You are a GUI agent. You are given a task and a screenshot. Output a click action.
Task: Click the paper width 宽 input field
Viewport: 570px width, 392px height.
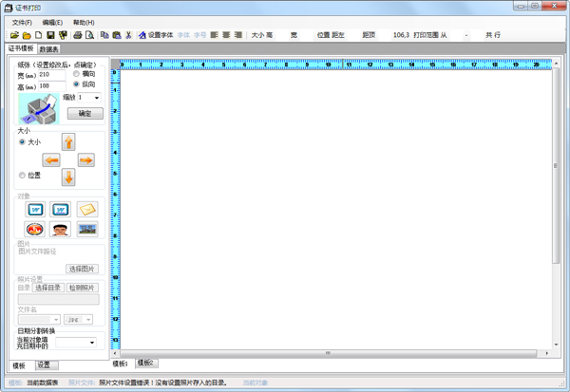[x=52, y=75]
